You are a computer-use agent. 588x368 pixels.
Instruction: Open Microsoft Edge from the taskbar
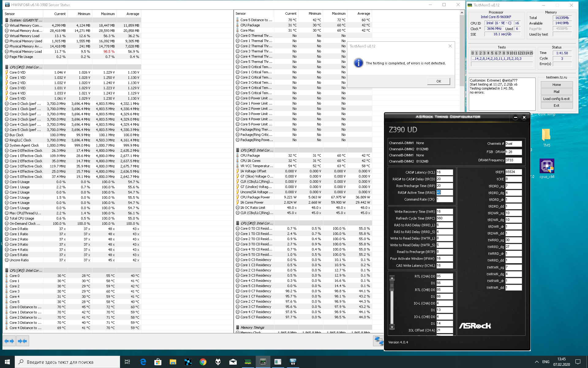(x=143, y=362)
